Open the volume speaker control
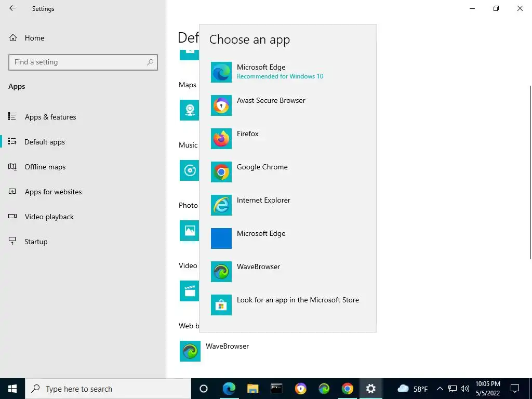Viewport: 532px width, 399px height. 465,389
